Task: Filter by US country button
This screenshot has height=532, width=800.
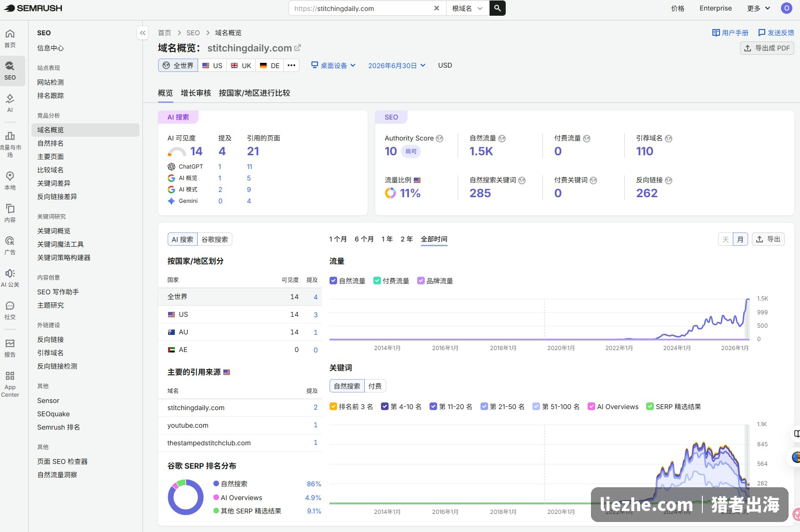Action: pyautogui.click(x=212, y=66)
